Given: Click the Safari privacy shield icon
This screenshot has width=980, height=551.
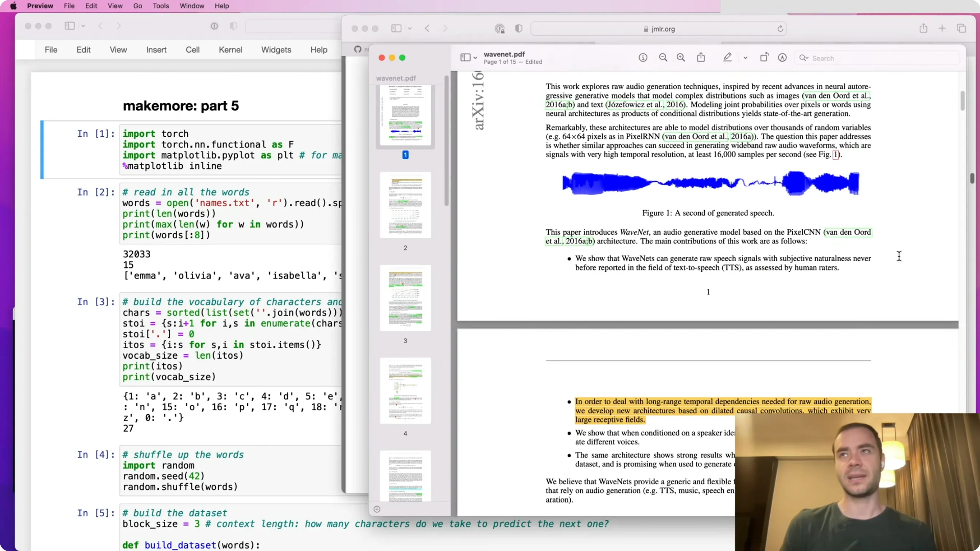Looking at the screenshot, I should (x=518, y=28).
